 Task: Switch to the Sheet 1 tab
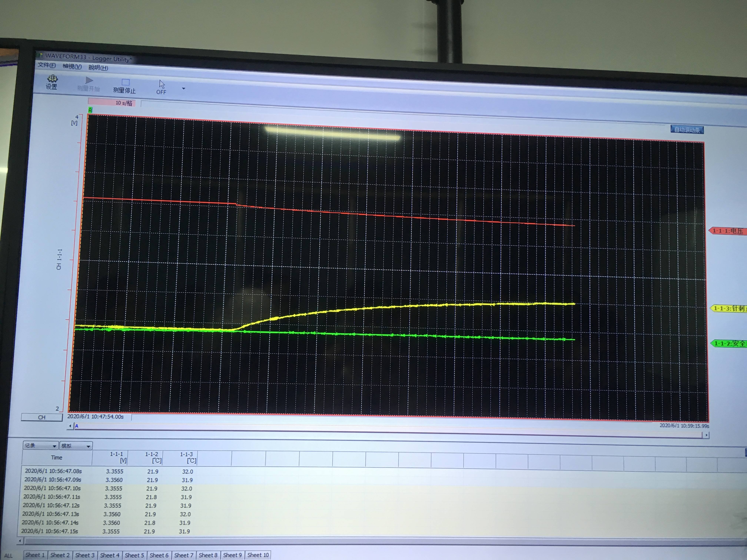35,555
